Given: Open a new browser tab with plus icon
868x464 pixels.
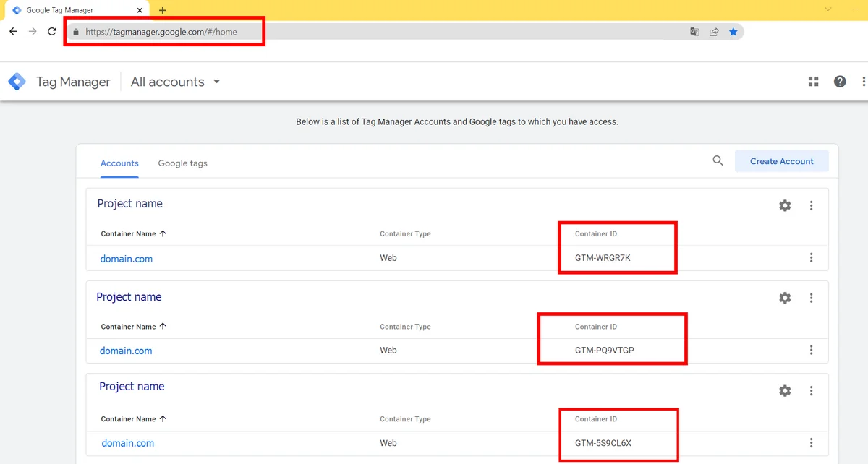Looking at the screenshot, I should coord(163,10).
